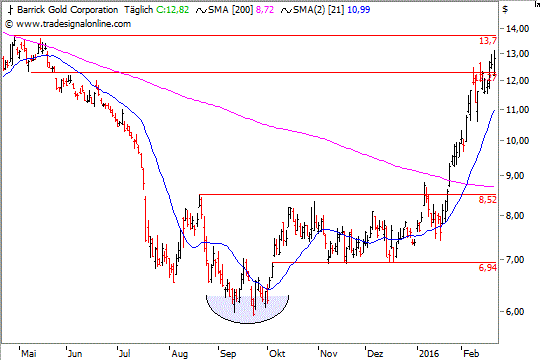Click the 11,00 price axis label

coord(517,110)
